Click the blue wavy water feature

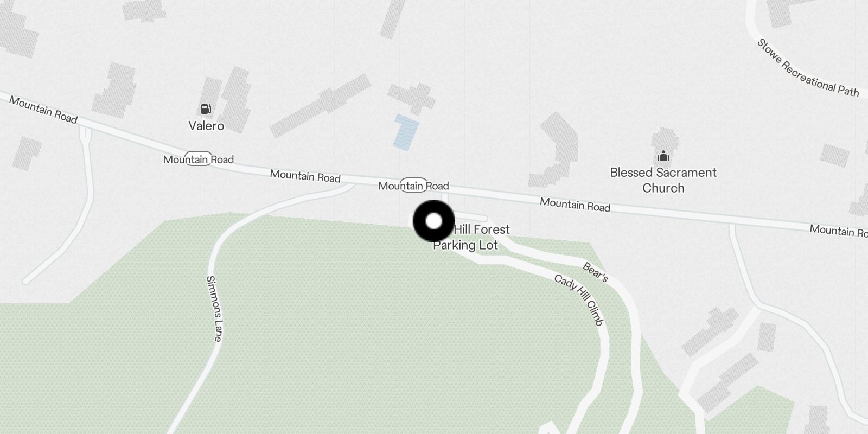click(406, 132)
